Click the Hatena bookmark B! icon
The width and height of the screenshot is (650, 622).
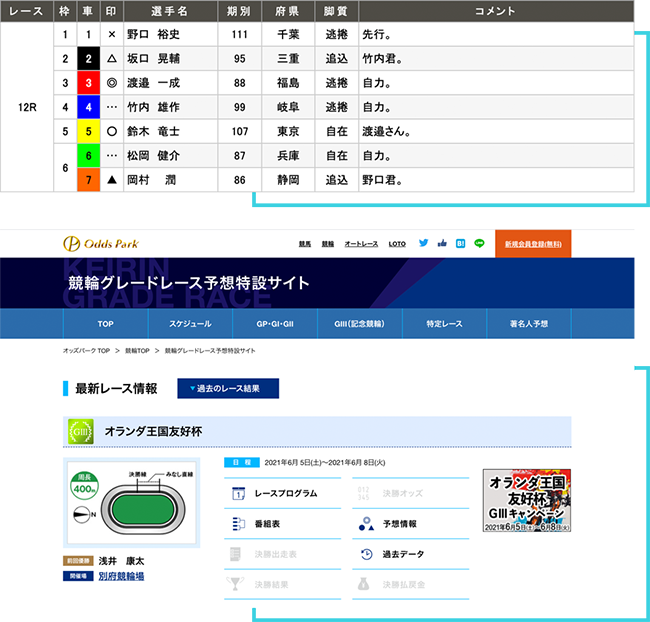click(x=460, y=243)
